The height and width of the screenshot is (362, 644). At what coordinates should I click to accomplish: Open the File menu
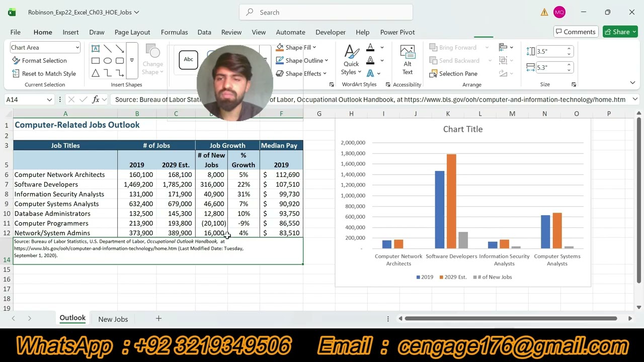click(15, 32)
